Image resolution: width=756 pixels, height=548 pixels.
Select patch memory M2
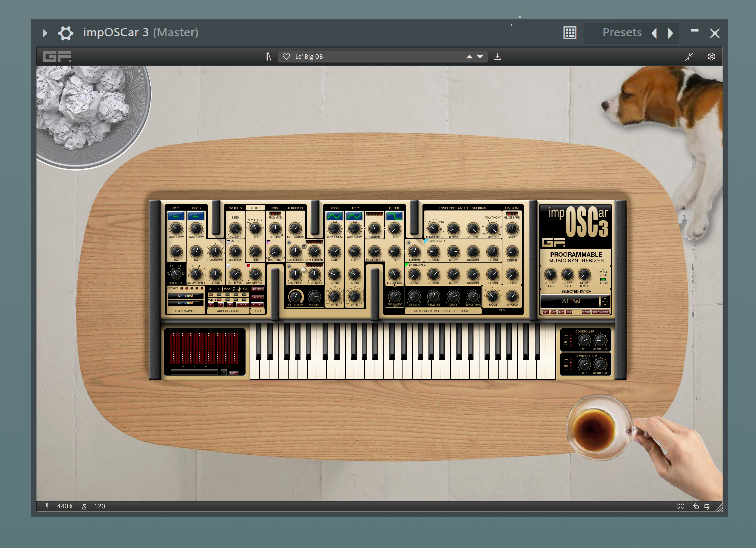(x=553, y=312)
